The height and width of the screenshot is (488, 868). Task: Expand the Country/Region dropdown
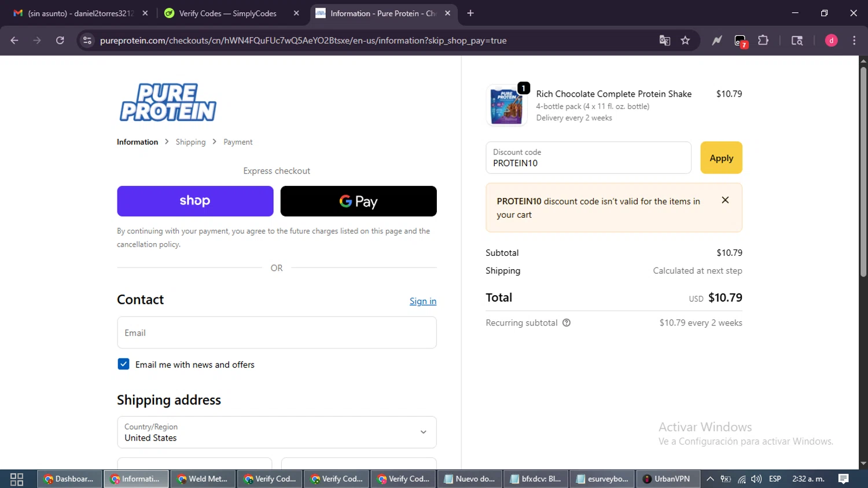277,432
